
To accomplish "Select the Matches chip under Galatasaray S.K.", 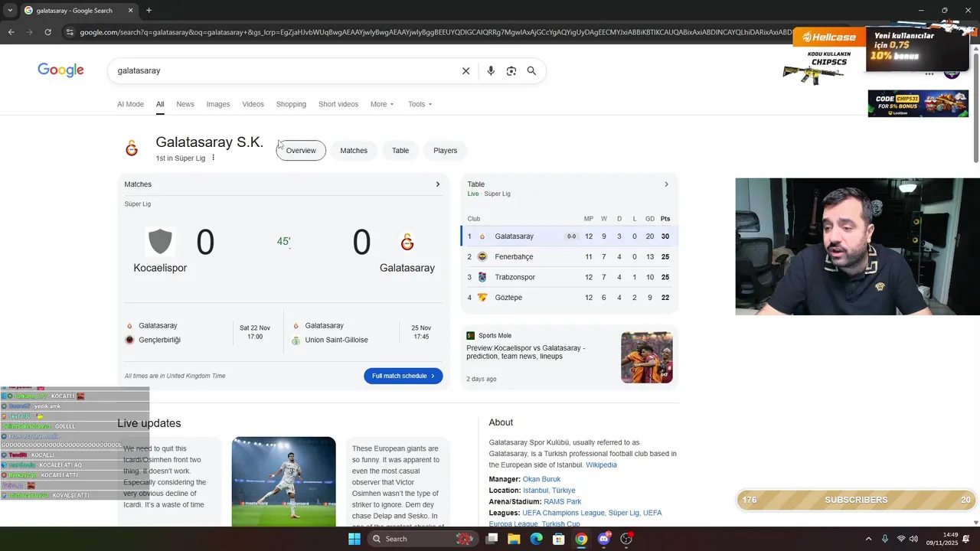I will (354, 151).
